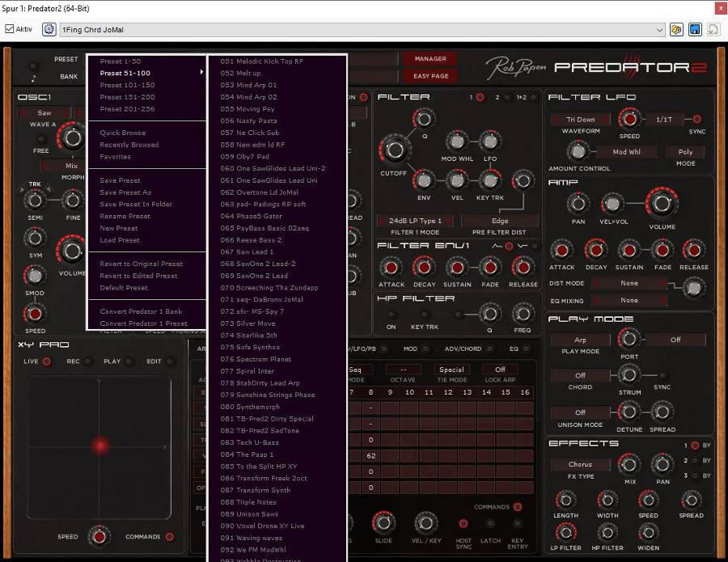Click the Filter LFO SPEED knob
This screenshot has height=562, width=728.
point(629,119)
